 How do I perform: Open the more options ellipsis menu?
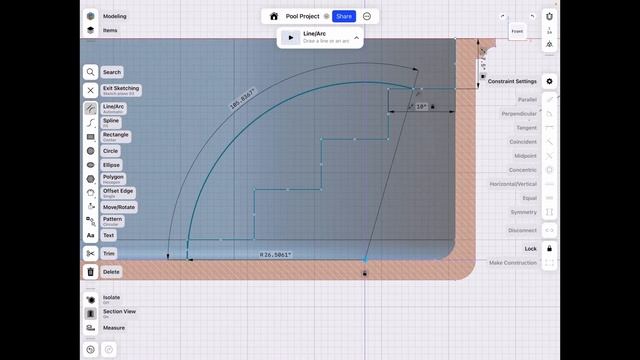[367, 16]
